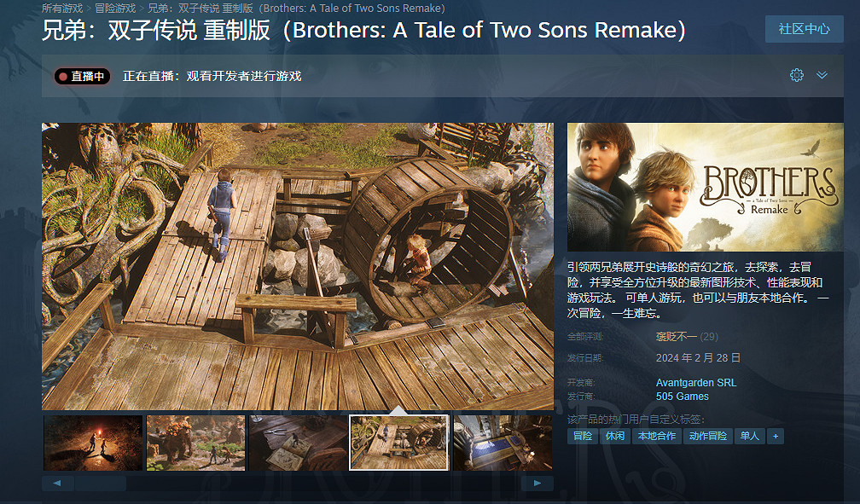Click the left scroll arrow under thumbnails
The height and width of the screenshot is (504, 860).
pos(58,484)
